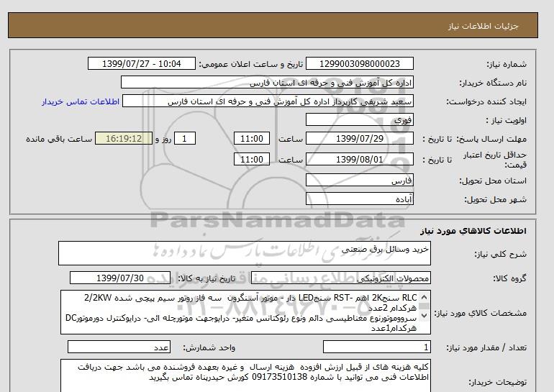Screen dimensions: 554x392
Task: Click label واحد شمارش
Action: 209,348
